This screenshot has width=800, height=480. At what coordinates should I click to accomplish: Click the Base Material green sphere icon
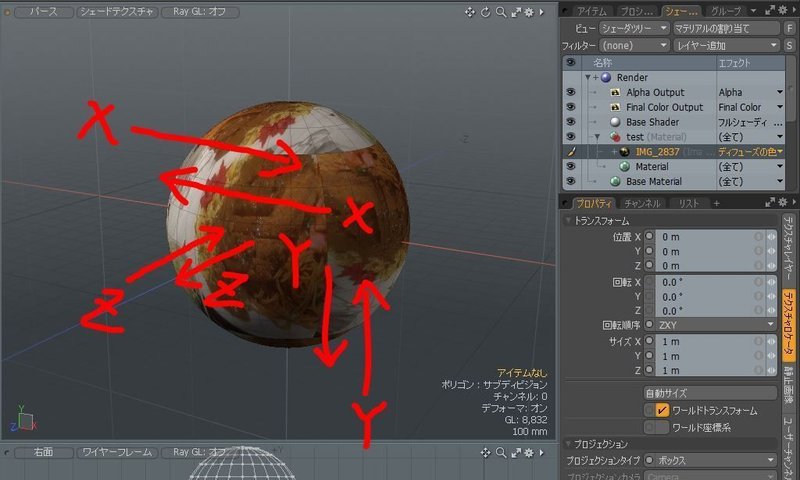(615, 182)
